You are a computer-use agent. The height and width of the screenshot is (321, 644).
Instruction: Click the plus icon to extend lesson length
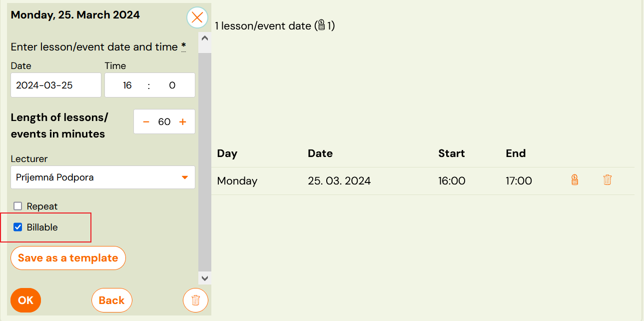coord(182,121)
